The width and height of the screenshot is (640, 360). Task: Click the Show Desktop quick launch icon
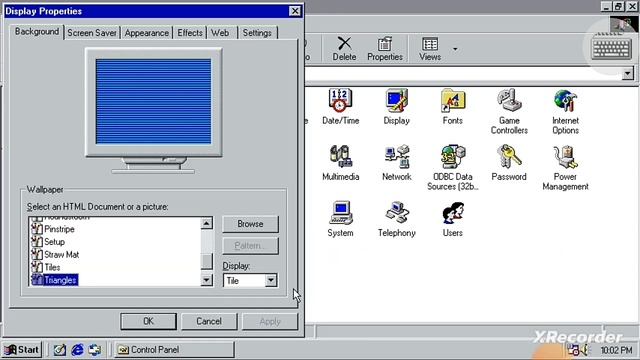(x=60, y=350)
